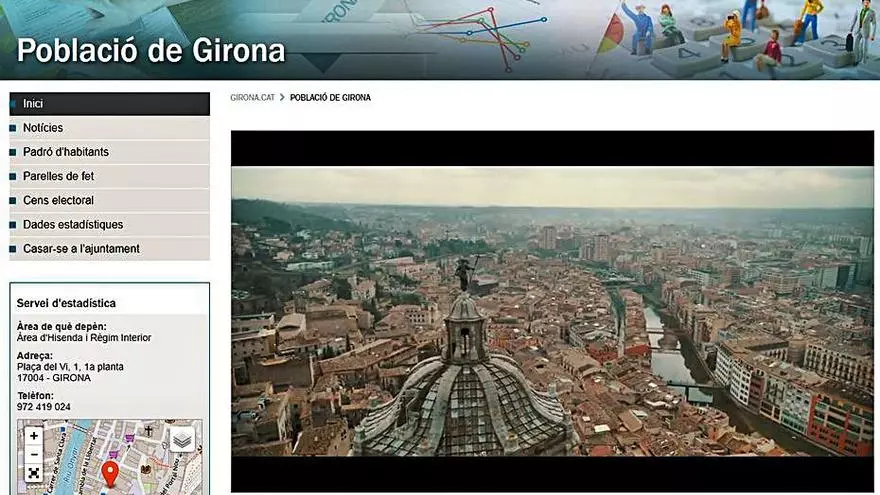880x495 pixels.
Task: Select Padró d'habitants in sidebar
Action: click(66, 152)
